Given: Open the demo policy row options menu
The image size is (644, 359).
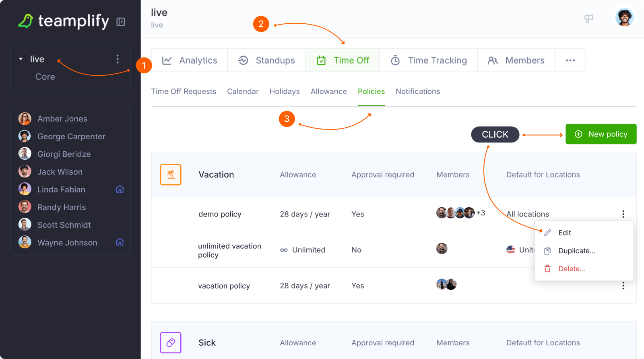Looking at the screenshot, I should coord(623,214).
